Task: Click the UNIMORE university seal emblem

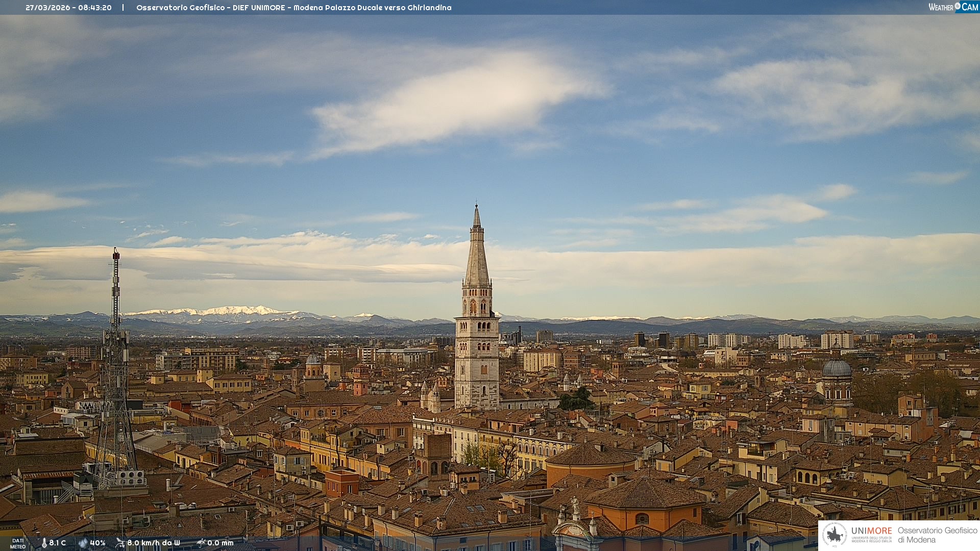Action: point(835,535)
